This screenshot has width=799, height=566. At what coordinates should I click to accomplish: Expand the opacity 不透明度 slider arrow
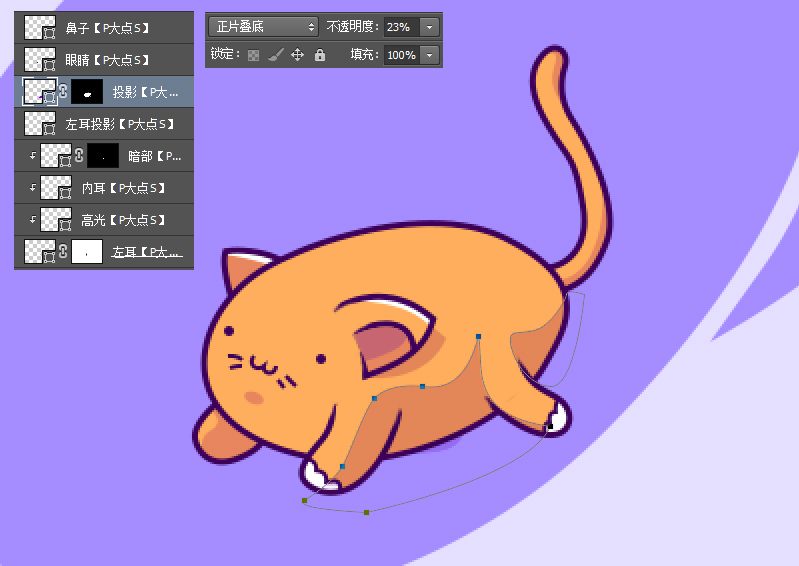430,27
